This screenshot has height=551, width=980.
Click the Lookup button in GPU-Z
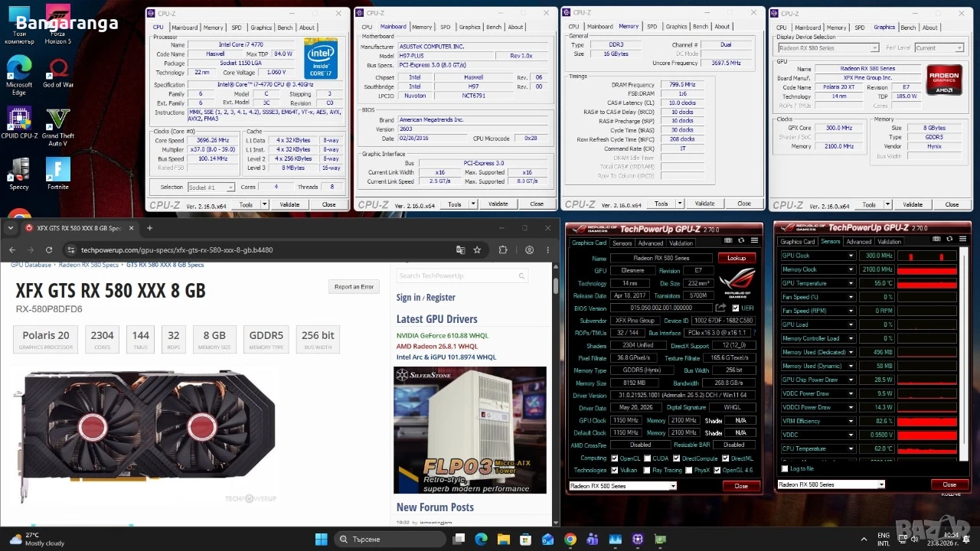(737, 258)
